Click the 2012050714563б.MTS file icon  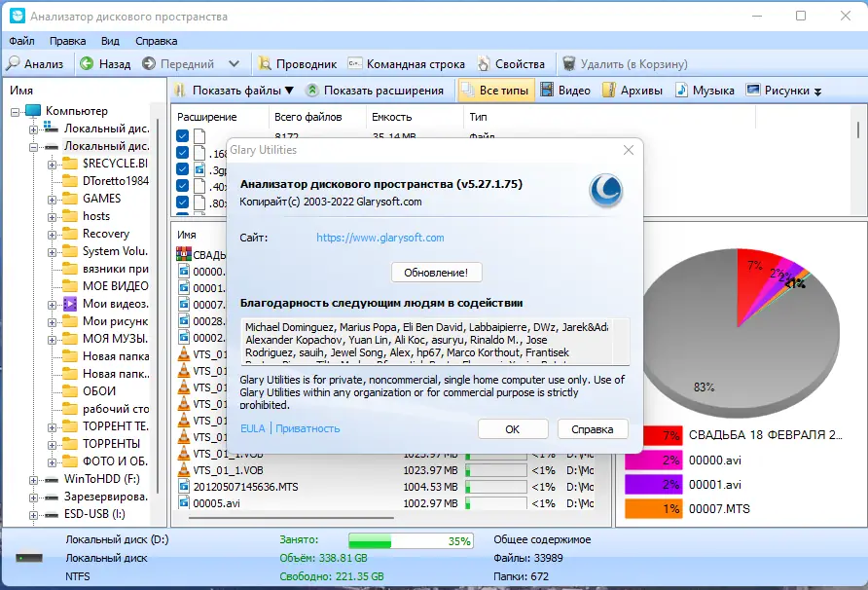(x=184, y=487)
